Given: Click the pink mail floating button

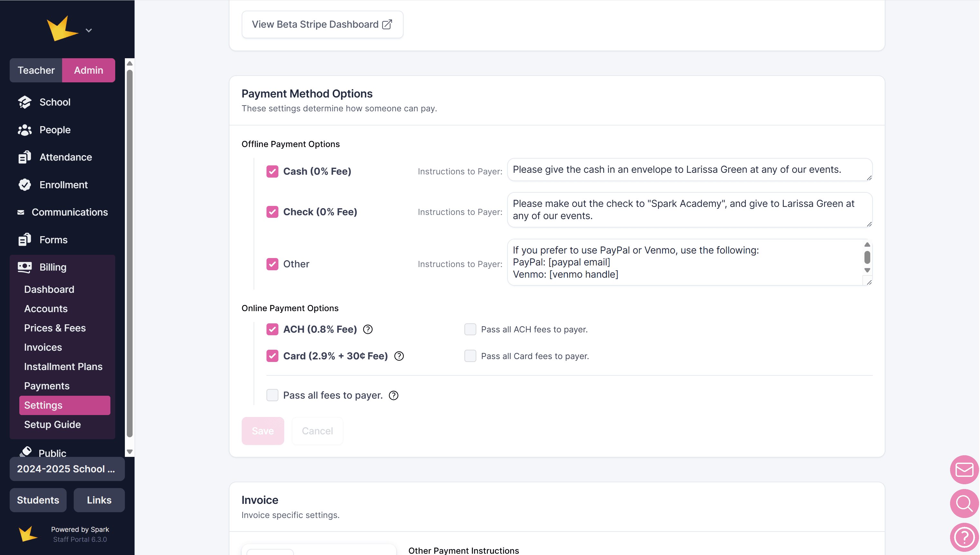Looking at the screenshot, I should tap(964, 470).
